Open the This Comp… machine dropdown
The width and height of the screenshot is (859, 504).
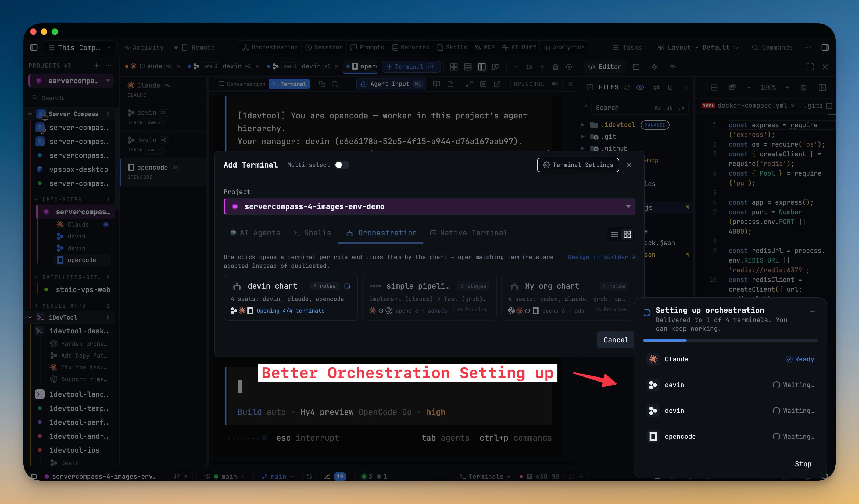(80, 47)
